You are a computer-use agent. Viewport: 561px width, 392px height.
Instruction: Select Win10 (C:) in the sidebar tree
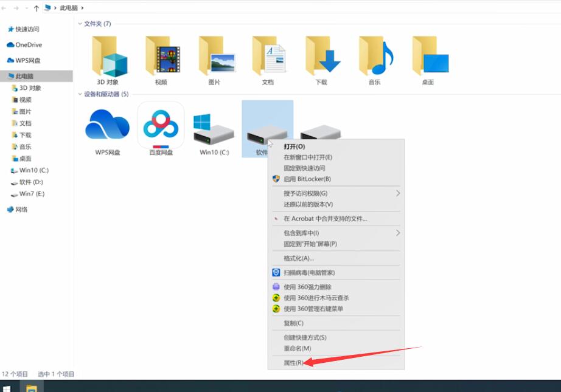tap(30, 170)
